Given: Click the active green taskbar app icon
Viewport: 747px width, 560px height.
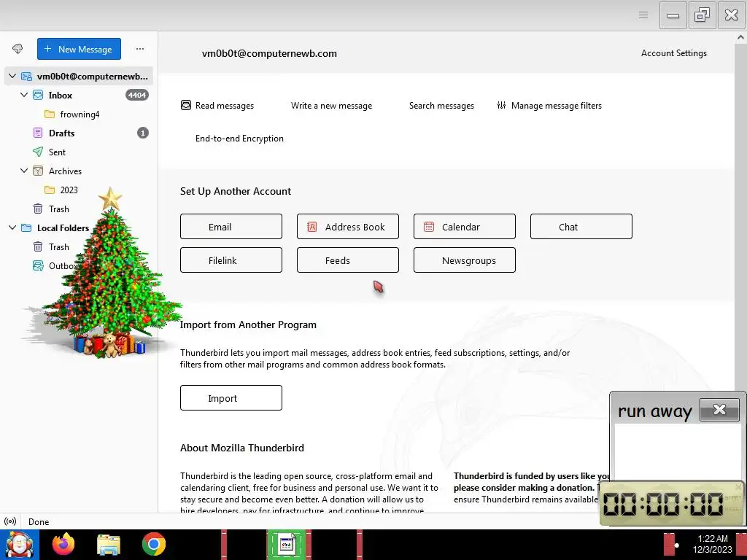Looking at the screenshot, I should [287, 544].
